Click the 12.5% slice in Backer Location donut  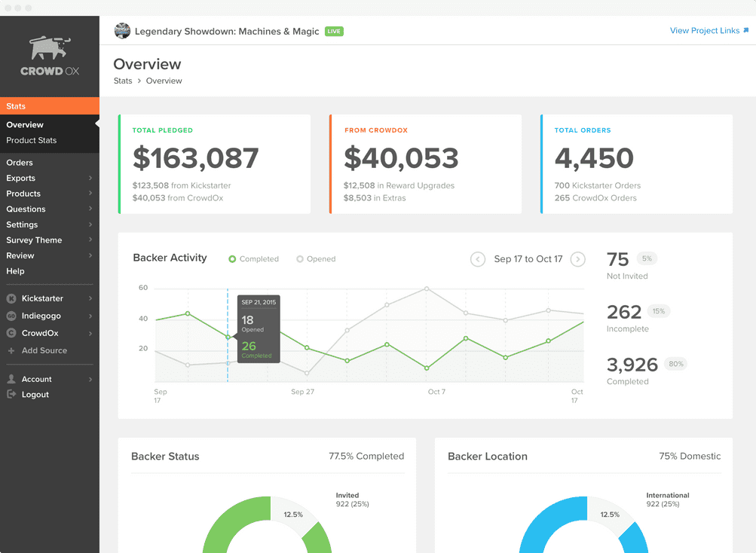tap(610, 515)
